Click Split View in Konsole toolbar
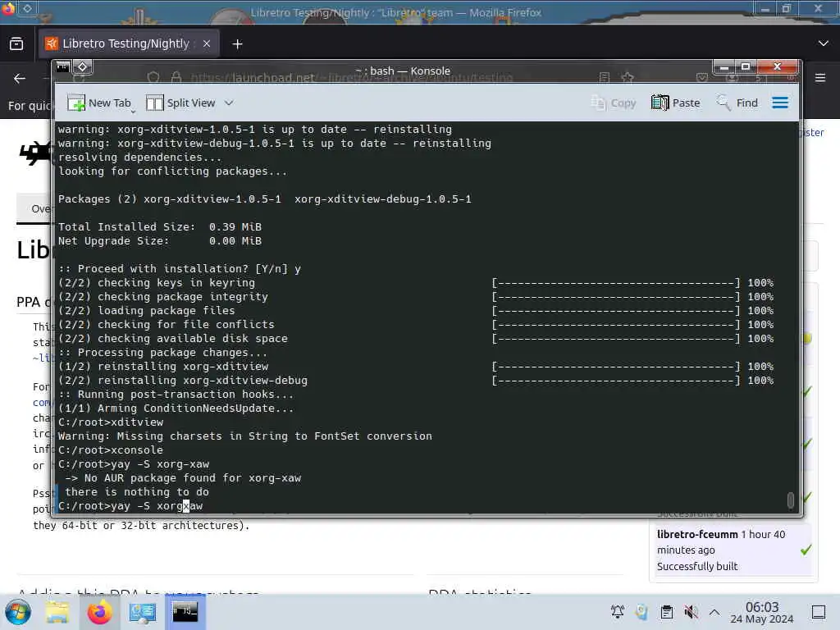840x630 pixels. (x=180, y=103)
